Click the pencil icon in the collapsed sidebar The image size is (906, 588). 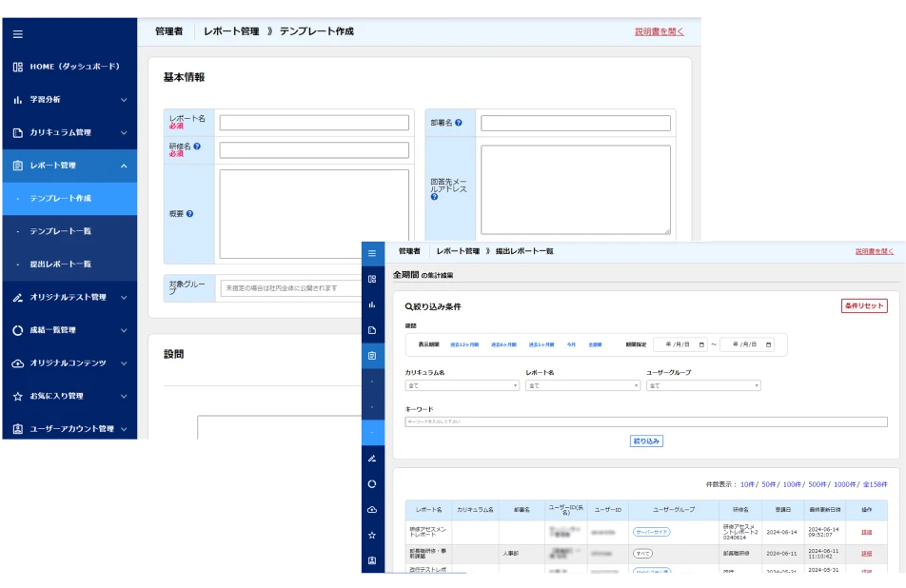[x=372, y=459]
